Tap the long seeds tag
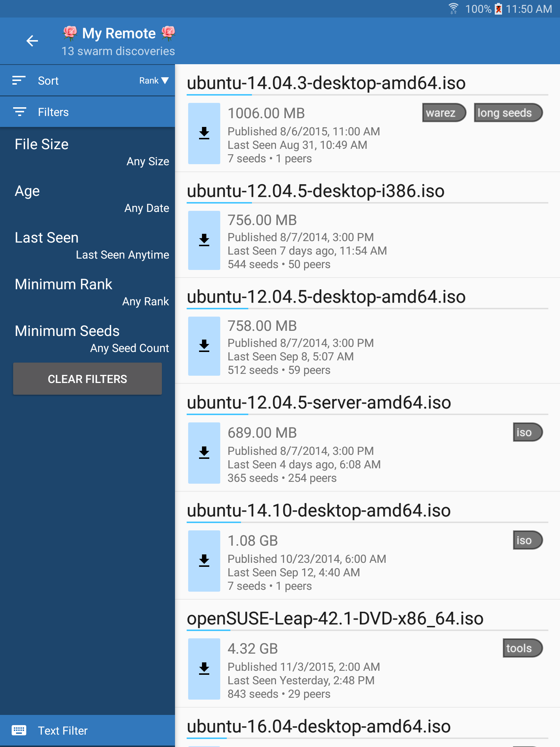 tap(508, 113)
